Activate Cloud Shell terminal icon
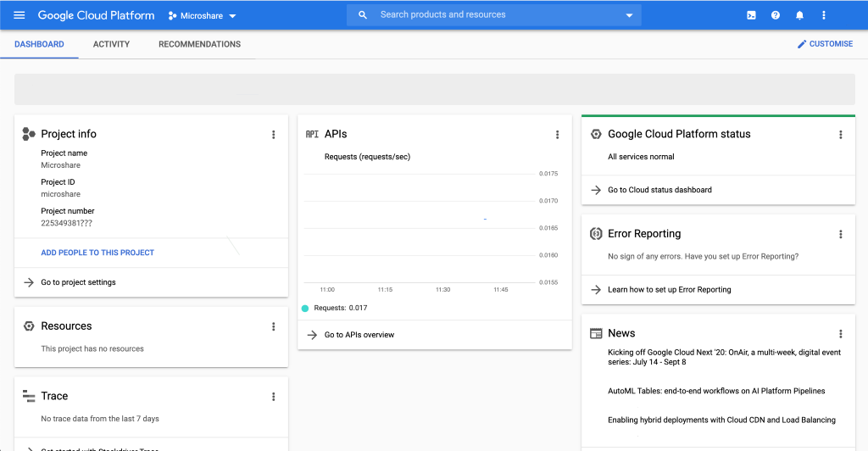The height and width of the screenshot is (451, 868). click(751, 15)
